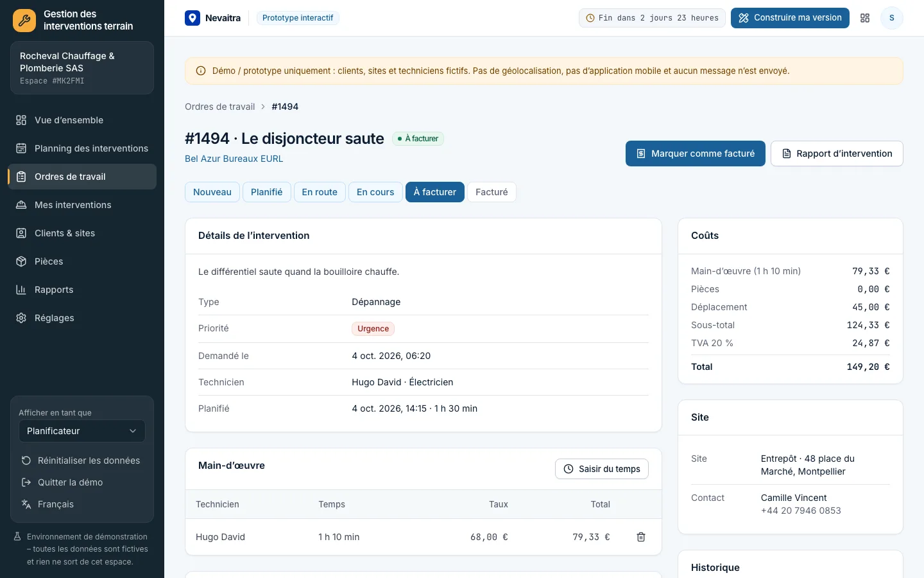924x578 pixels.
Task: Set status to En route
Action: click(x=320, y=192)
